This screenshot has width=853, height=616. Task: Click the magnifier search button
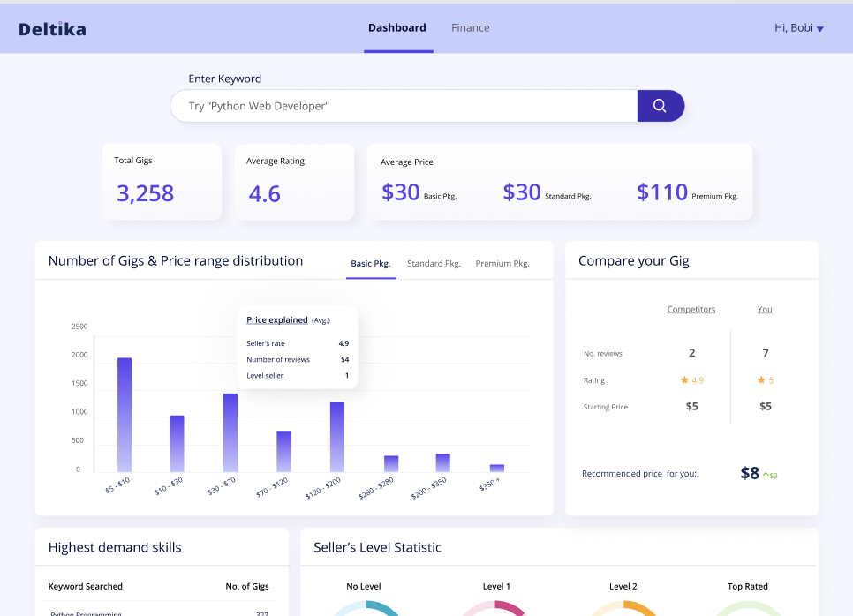[x=661, y=106]
